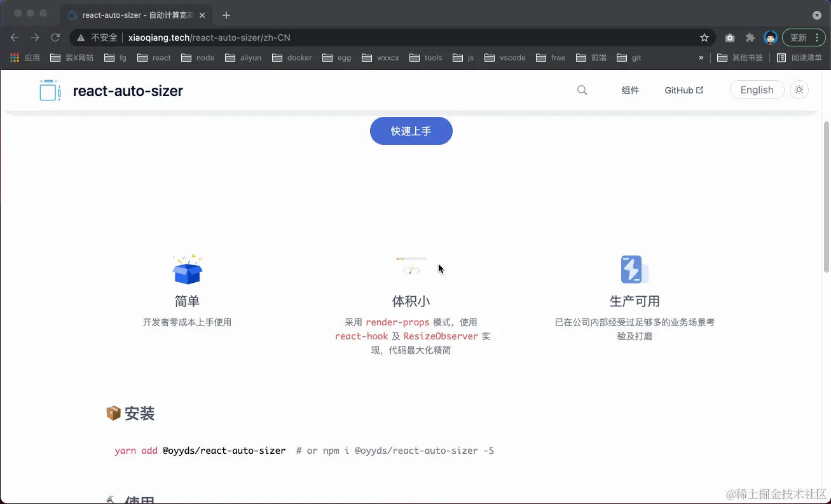Select the react-auto-sizer browser tab
Screen dimensions: 831x504
137,15
